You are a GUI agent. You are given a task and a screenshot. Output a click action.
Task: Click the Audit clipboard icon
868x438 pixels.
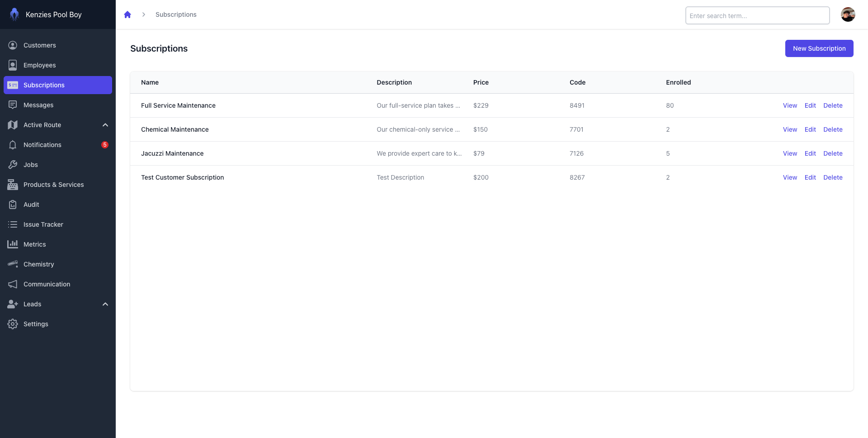point(13,205)
